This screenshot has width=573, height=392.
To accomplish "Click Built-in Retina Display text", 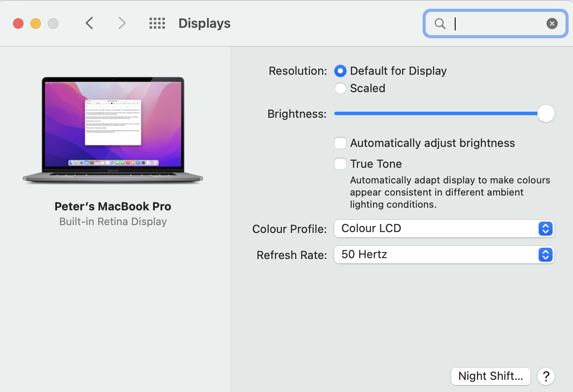I will (x=113, y=222).
